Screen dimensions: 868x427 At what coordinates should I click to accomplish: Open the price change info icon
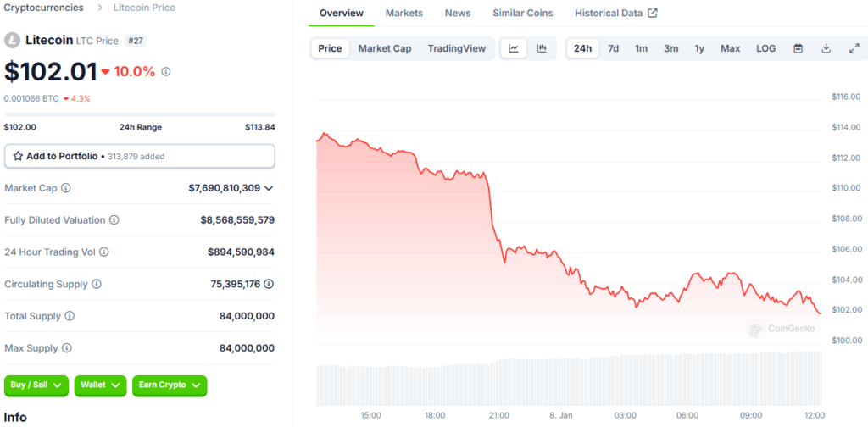click(165, 72)
